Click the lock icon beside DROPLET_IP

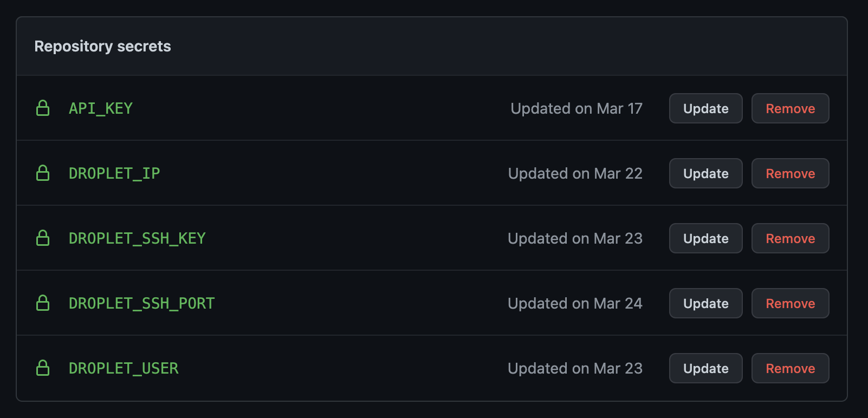coord(43,173)
